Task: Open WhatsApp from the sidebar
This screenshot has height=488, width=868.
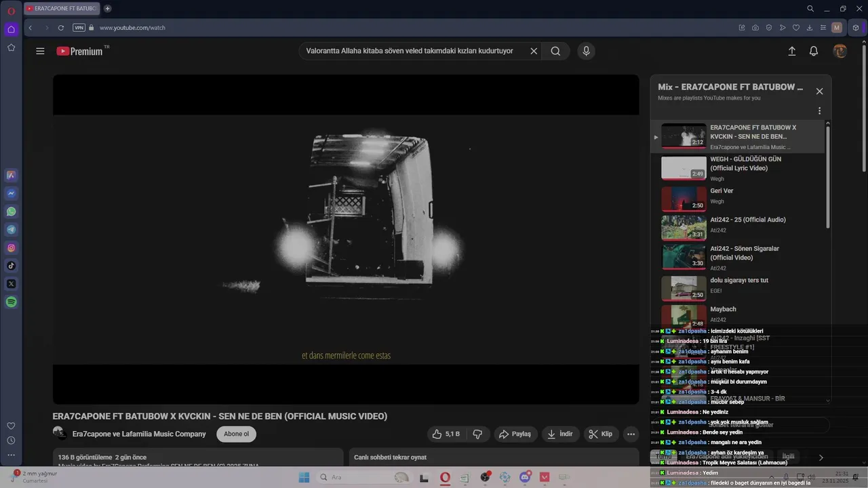Action: pos(11,211)
